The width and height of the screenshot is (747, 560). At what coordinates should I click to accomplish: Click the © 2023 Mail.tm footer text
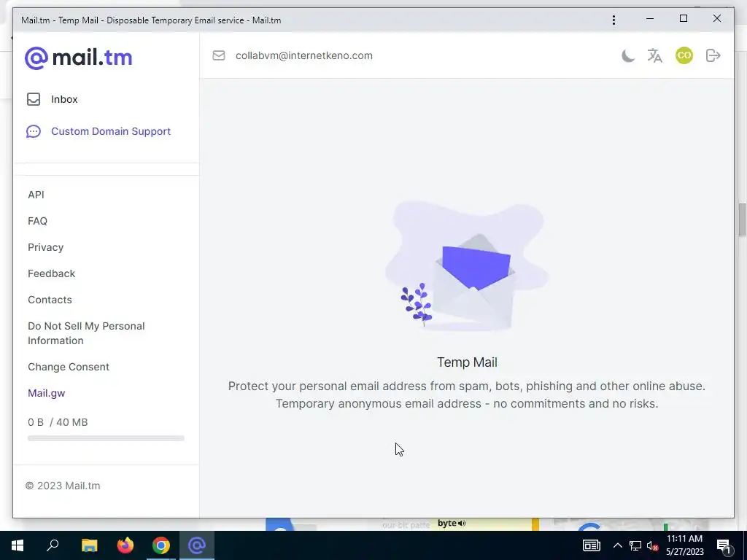coord(63,486)
